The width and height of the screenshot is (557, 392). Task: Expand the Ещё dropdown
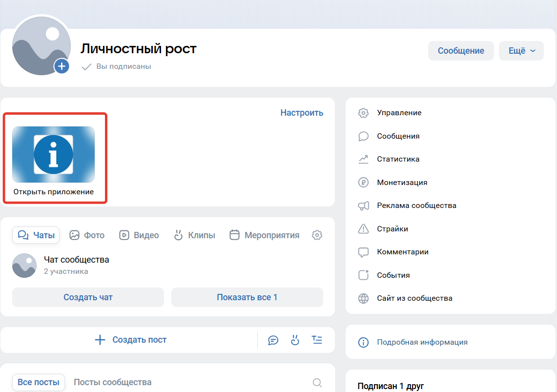point(521,50)
